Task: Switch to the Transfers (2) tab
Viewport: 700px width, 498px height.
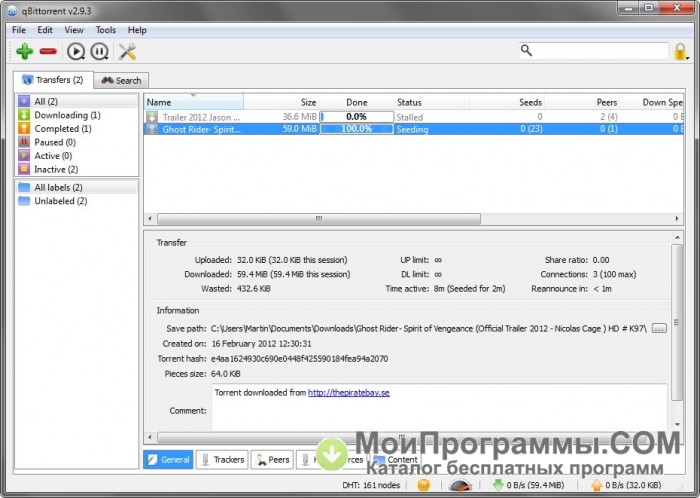Action: (x=53, y=80)
